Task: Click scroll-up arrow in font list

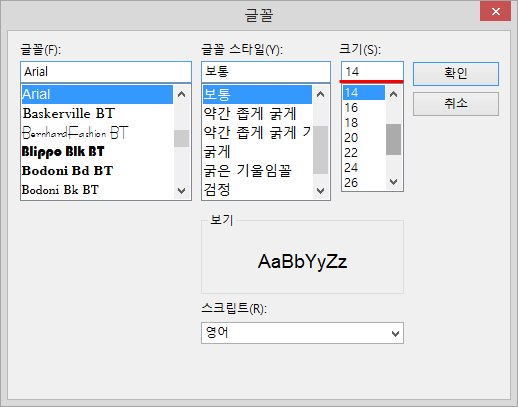Action: coord(181,94)
